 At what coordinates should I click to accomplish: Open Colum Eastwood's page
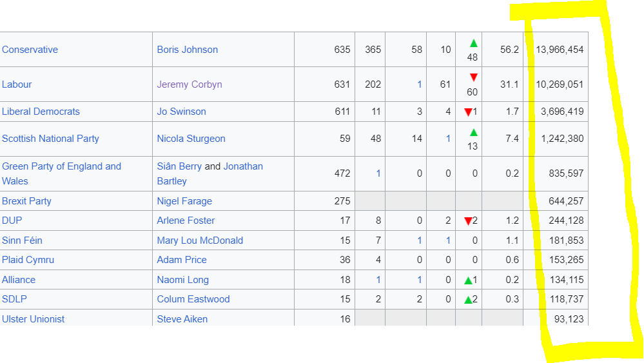(x=193, y=299)
